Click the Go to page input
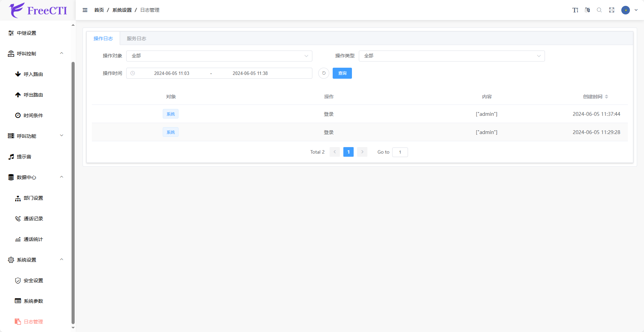The image size is (644, 332). [x=400, y=152]
